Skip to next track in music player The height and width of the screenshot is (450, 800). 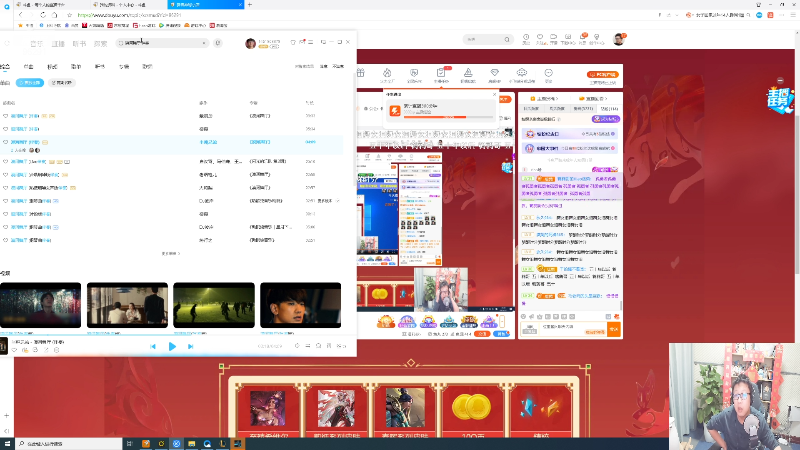190,346
